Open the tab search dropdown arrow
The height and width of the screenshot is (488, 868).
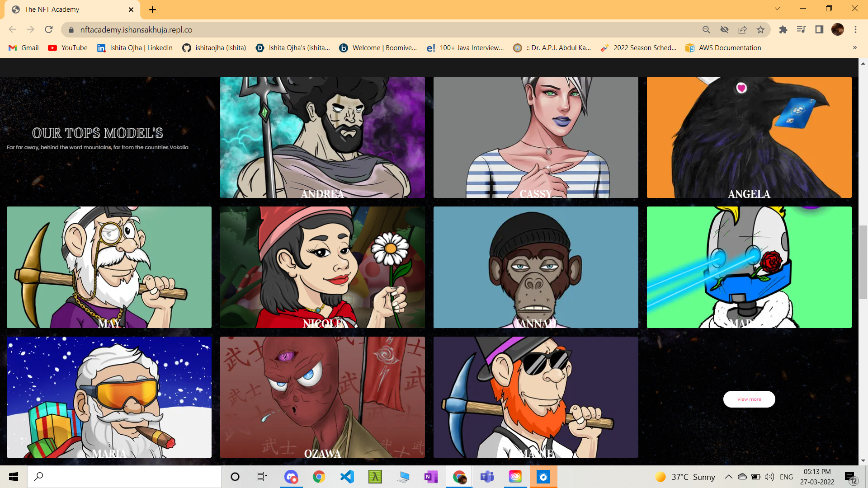pos(777,9)
